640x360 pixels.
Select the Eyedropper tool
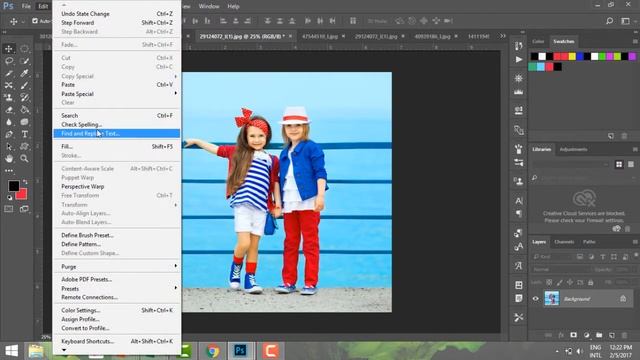point(24,73)
